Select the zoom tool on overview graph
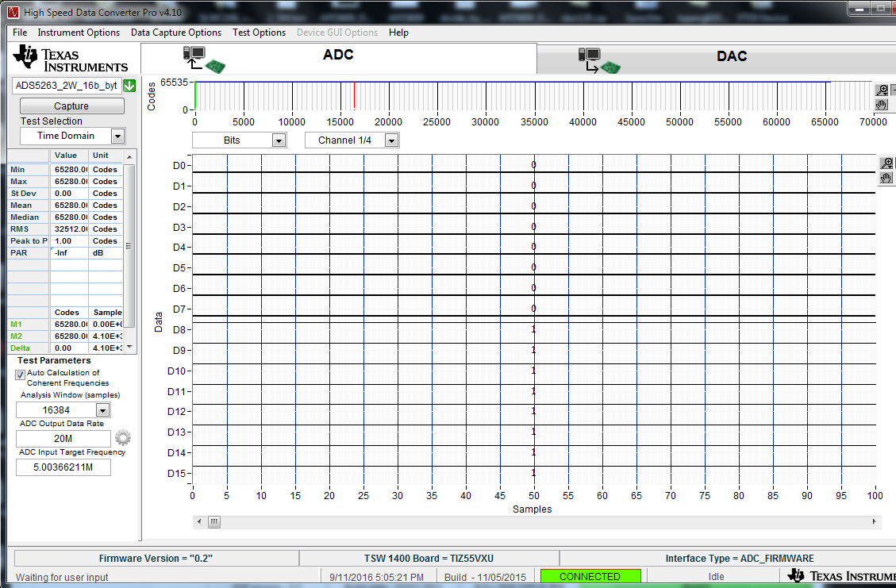 point(882,90)
